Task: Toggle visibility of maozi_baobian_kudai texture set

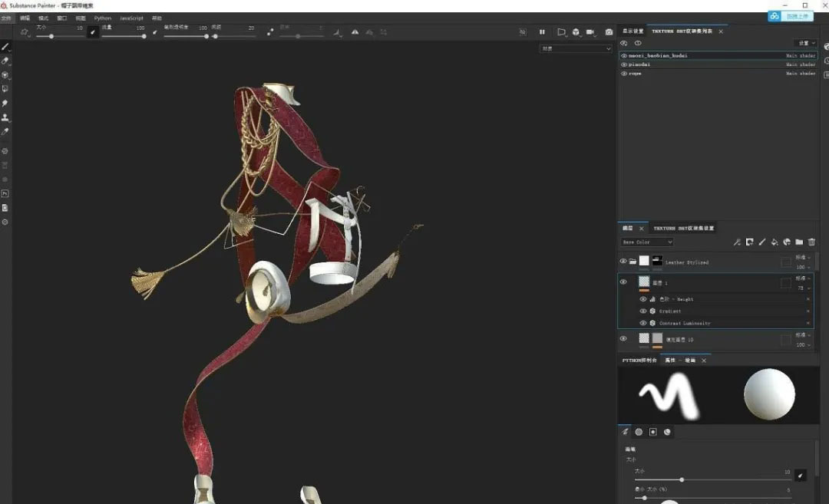Action: click(x=624, y=55)
